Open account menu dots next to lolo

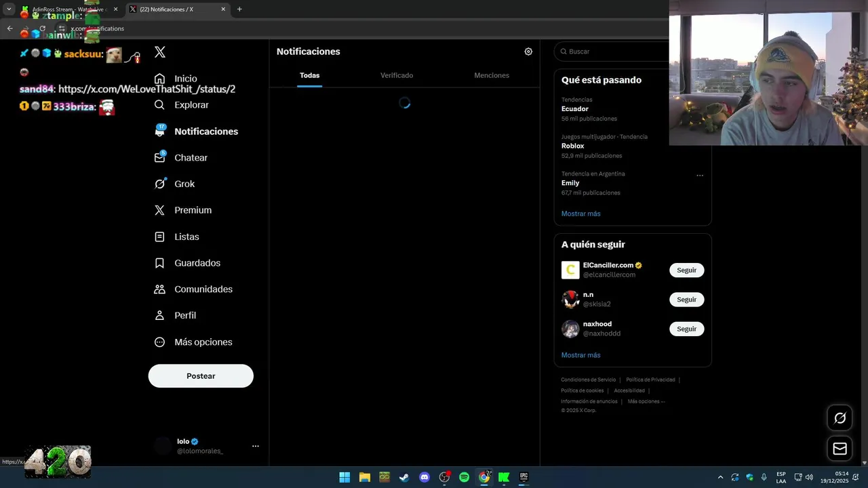click(x=256, y=446)
